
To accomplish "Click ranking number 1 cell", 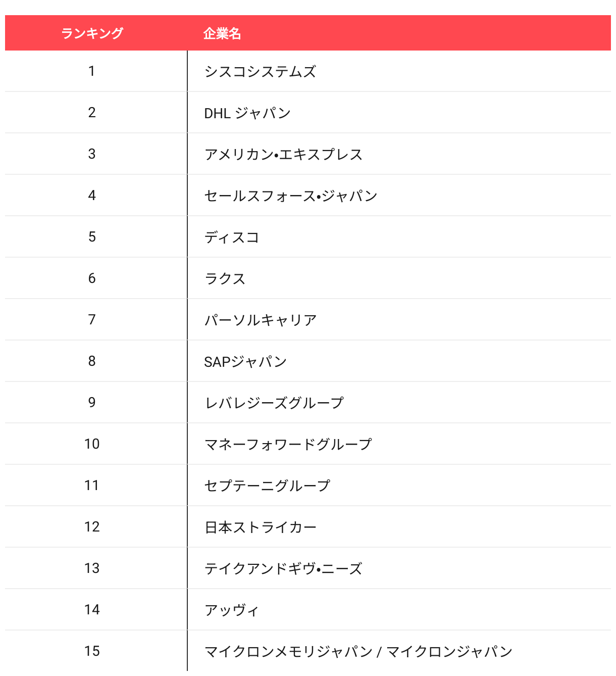I will click(x=92, y=71).
